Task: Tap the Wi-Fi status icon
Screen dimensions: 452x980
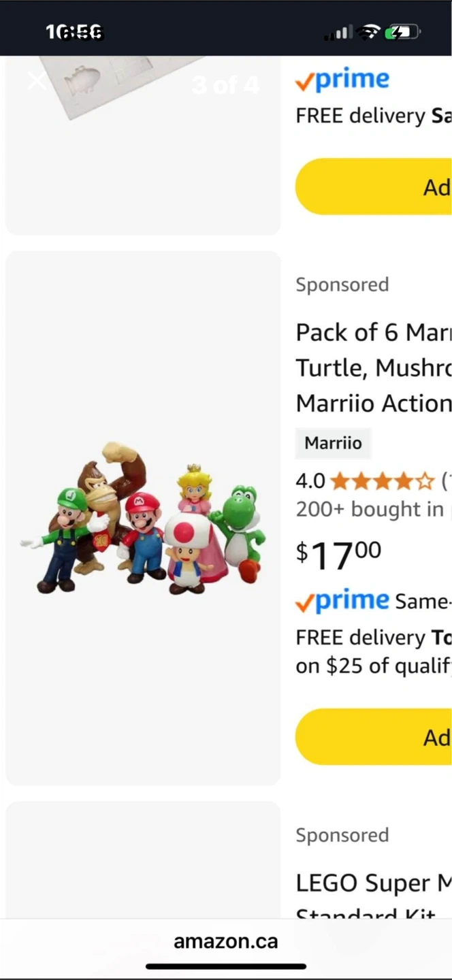Action: (x=370, y=32)
